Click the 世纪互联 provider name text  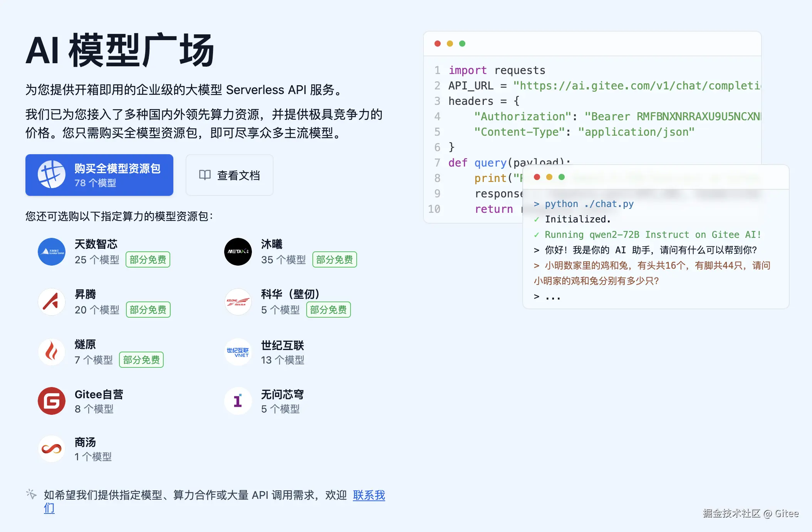coord(282,345)
